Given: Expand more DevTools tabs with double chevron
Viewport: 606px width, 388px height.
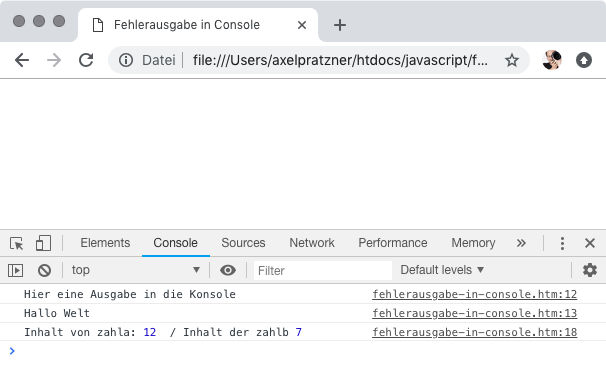Looking at the screenshot, I should (521, 243).
